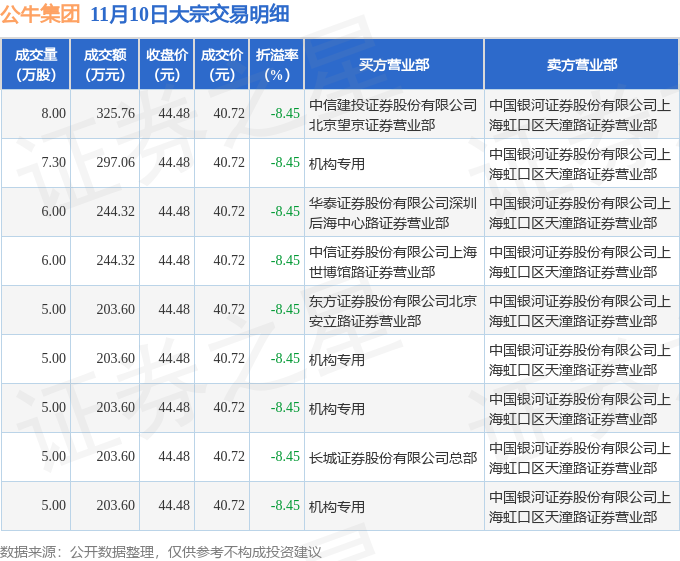Click the 成交量(万股) column header
Viewport: 680px width, 561px height.
tap(36, 65)
